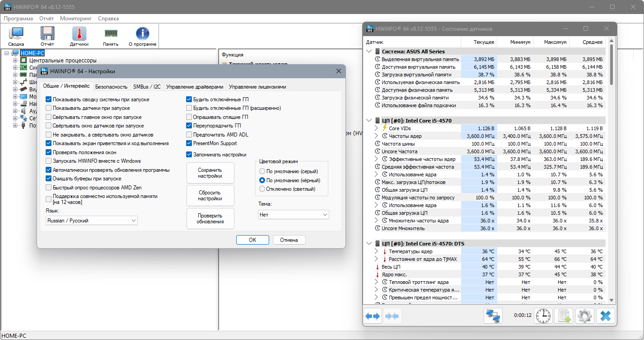Open the Мониторинг menu

[x=76, y=19]
